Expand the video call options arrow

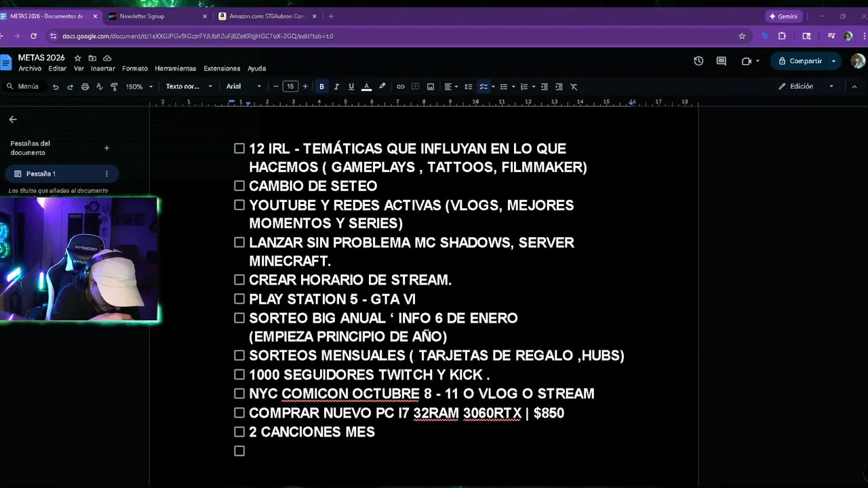click(x=757, y=61)
